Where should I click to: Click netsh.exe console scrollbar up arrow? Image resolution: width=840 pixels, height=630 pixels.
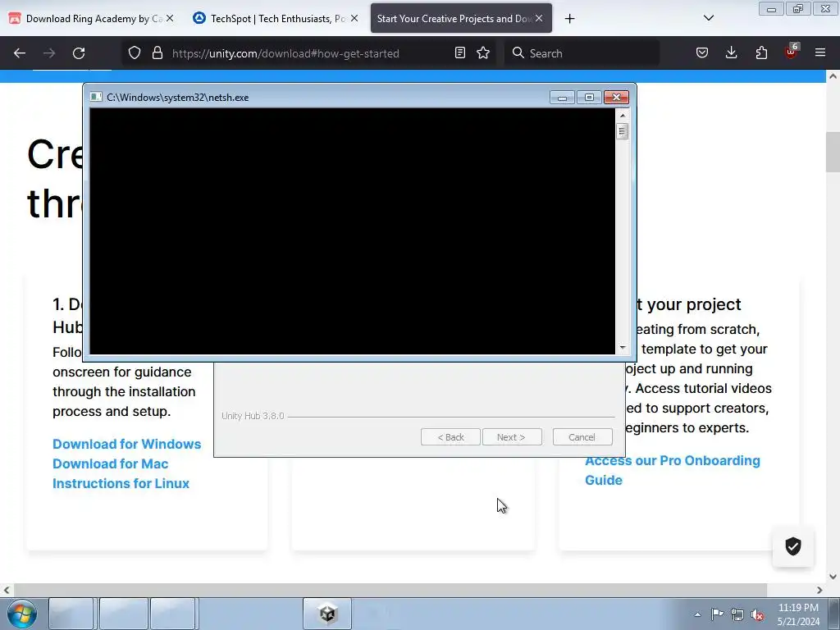(623, 115)
